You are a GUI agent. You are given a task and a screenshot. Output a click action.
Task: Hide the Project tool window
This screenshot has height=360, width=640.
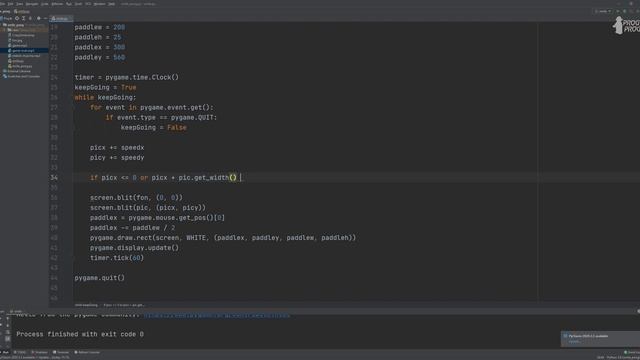(x=45, y=18)
